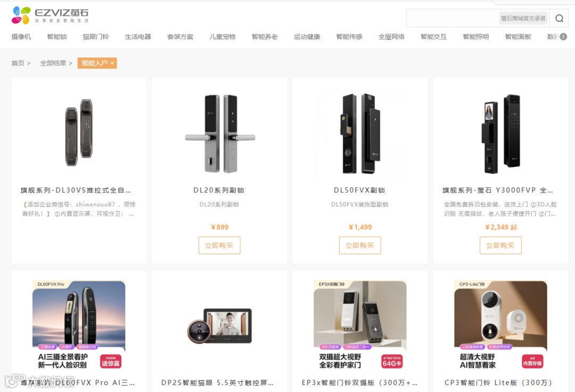Go to the 首页 breadcrumb link
Viewport: 575px width, 392px height.
pos(18,63)
